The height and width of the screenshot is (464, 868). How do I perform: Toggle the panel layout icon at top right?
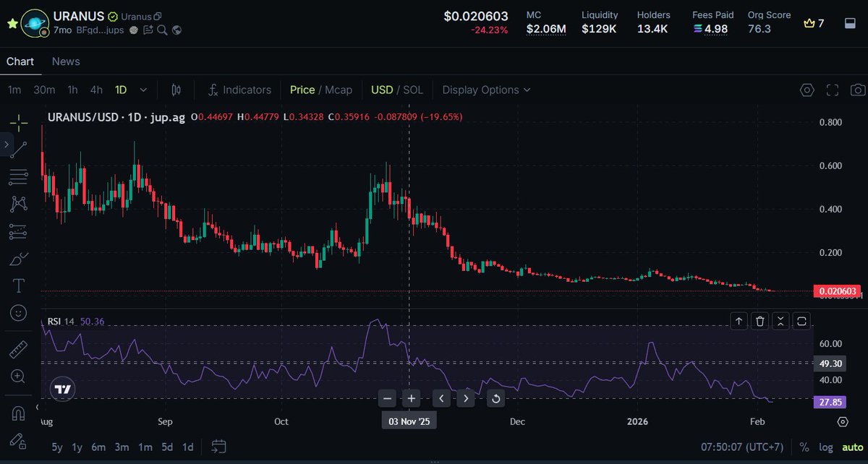coord(851,23)
